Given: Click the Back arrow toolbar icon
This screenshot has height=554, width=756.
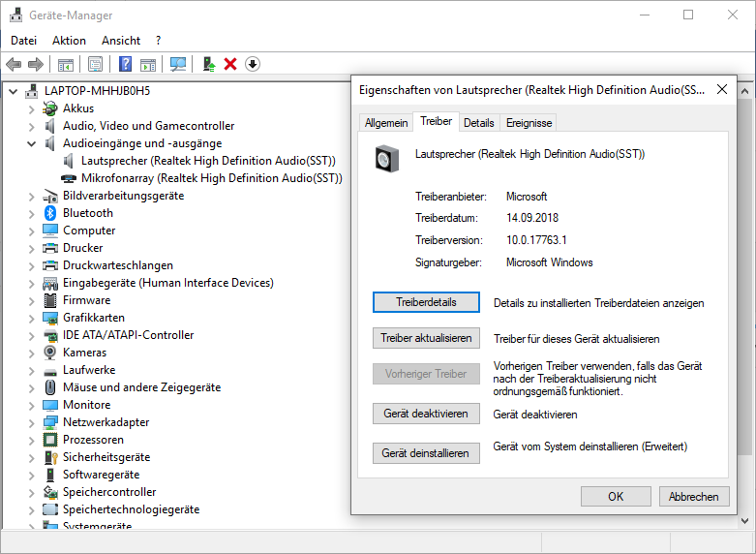Looking at the screenshot, I should (x=14, y=64).
